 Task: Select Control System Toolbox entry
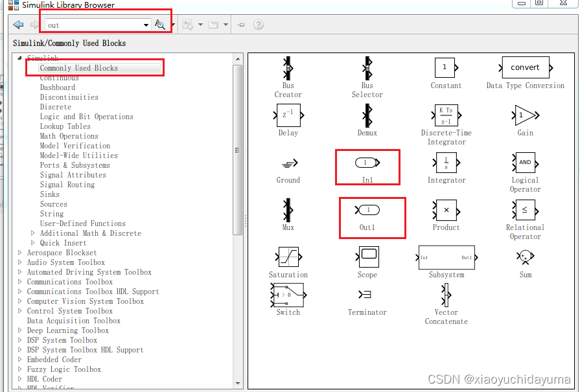click(x=69, y=311)
